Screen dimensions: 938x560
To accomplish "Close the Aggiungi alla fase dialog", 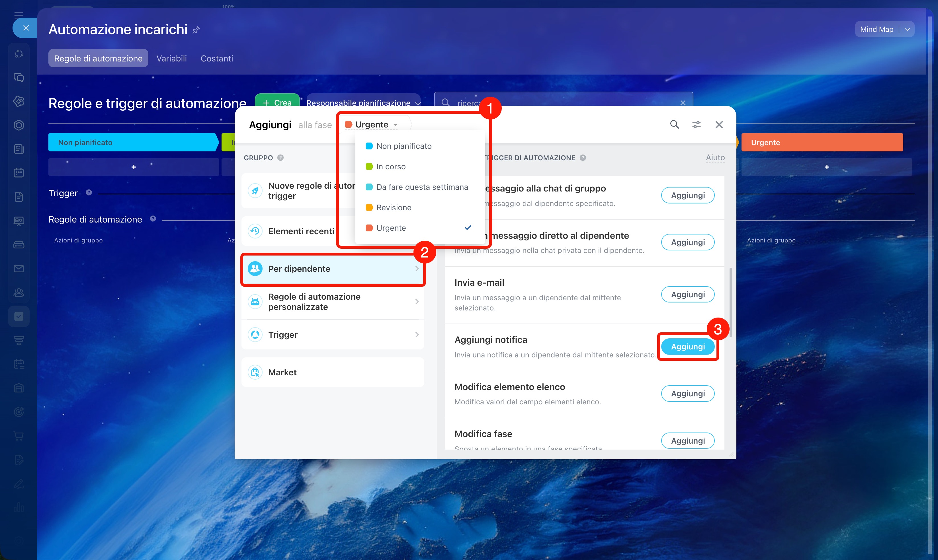I will pyautogui.click(x=719, y=125).
